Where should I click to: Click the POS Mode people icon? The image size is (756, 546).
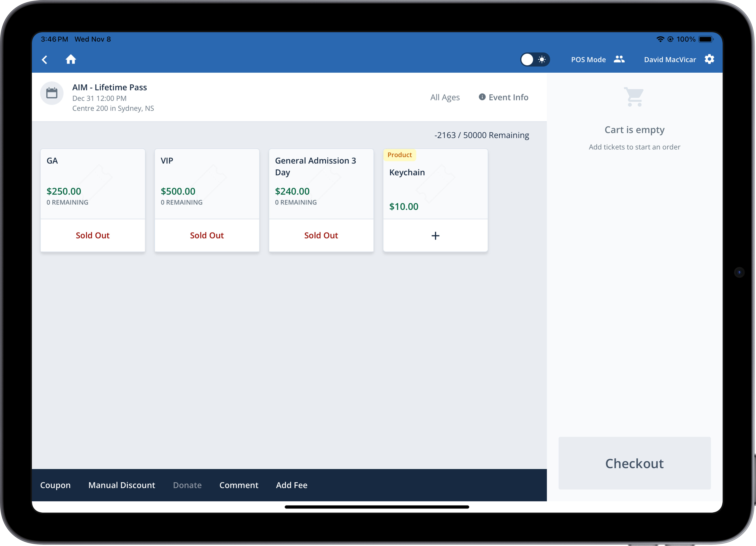(619, 59)
